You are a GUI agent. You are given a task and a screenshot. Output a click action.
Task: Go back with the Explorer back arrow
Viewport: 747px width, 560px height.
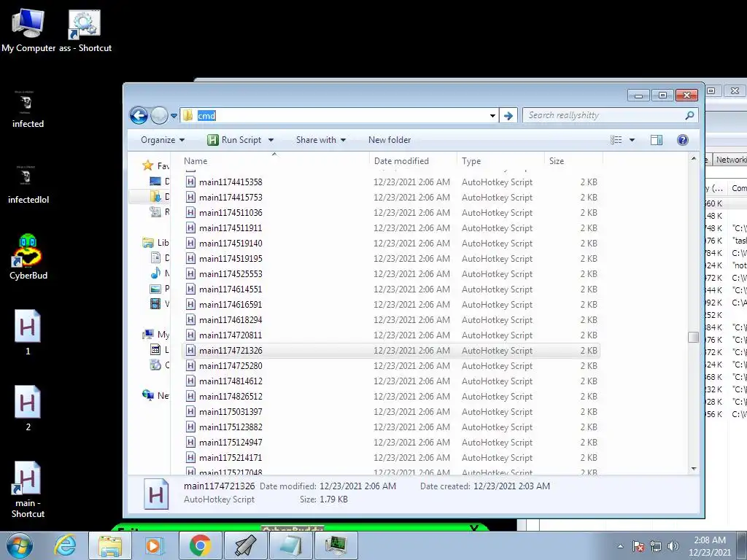click(139, 115)
